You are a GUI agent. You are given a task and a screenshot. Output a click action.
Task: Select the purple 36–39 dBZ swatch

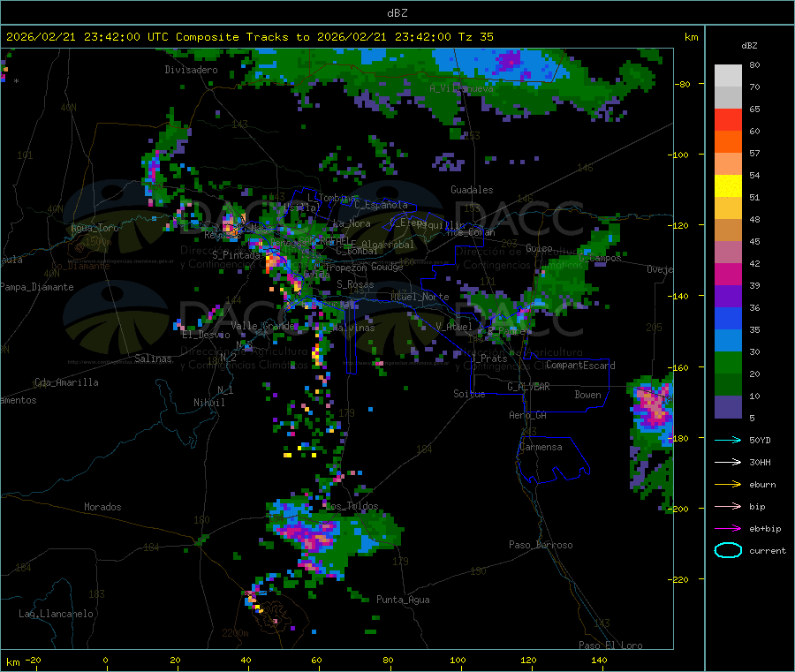tap(728, 297)
